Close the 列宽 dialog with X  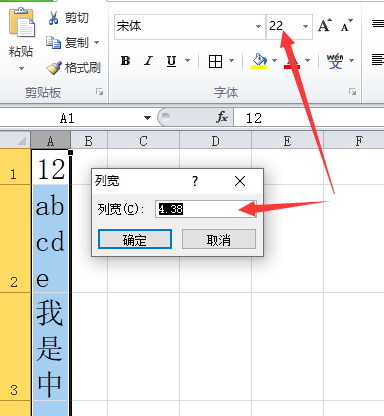point(240,181)
